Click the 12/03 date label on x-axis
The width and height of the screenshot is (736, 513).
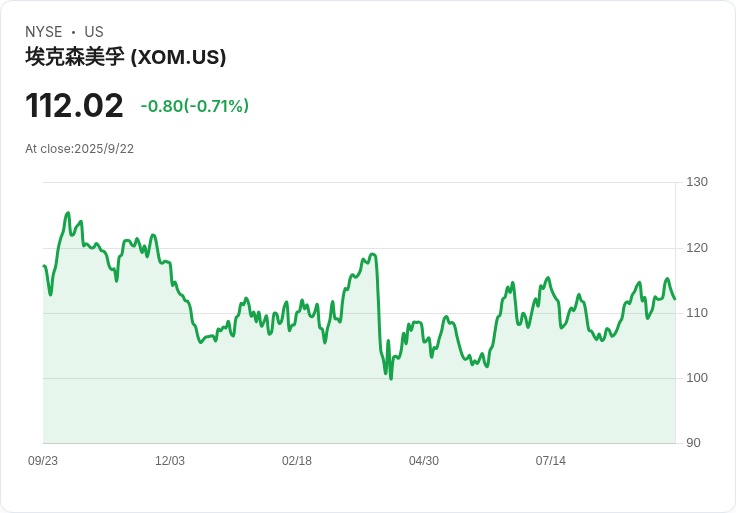[170, 461]
